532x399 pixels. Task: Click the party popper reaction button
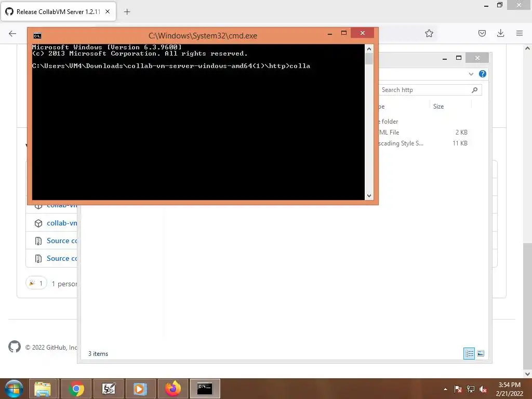click(36, 283)
